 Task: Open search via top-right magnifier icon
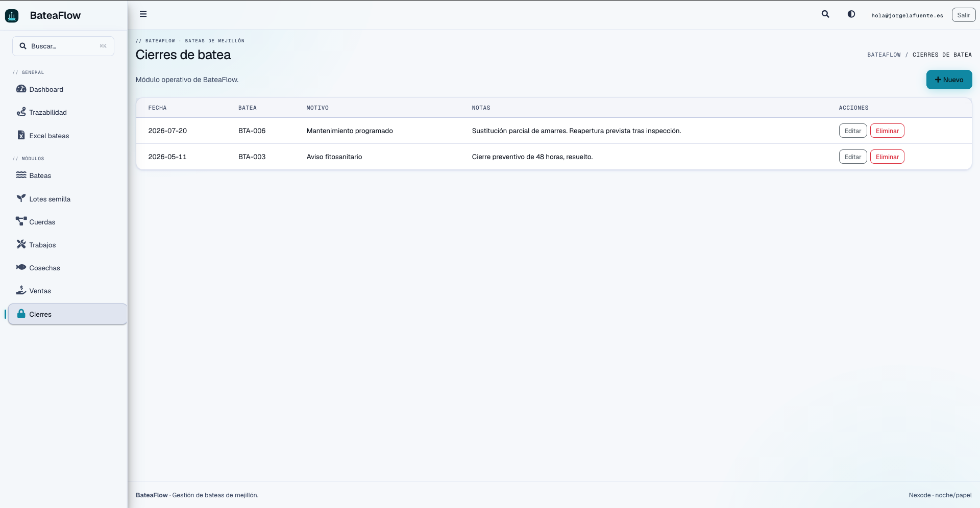(x=825, y=14)
